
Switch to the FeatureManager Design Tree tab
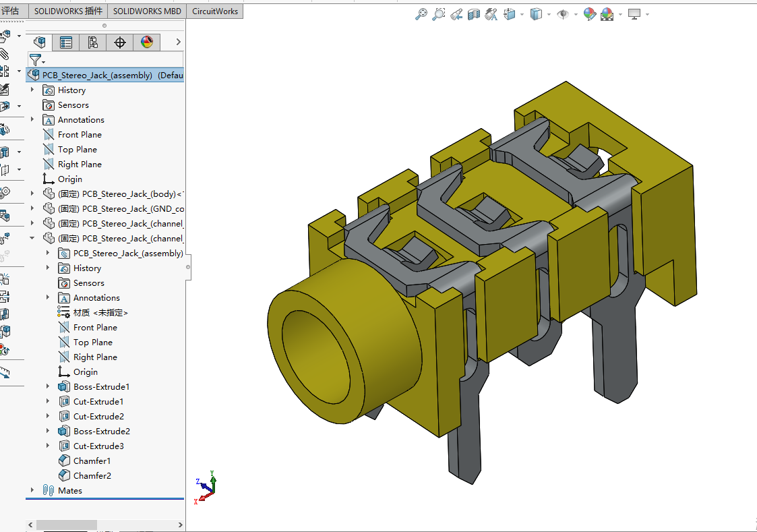39,42
